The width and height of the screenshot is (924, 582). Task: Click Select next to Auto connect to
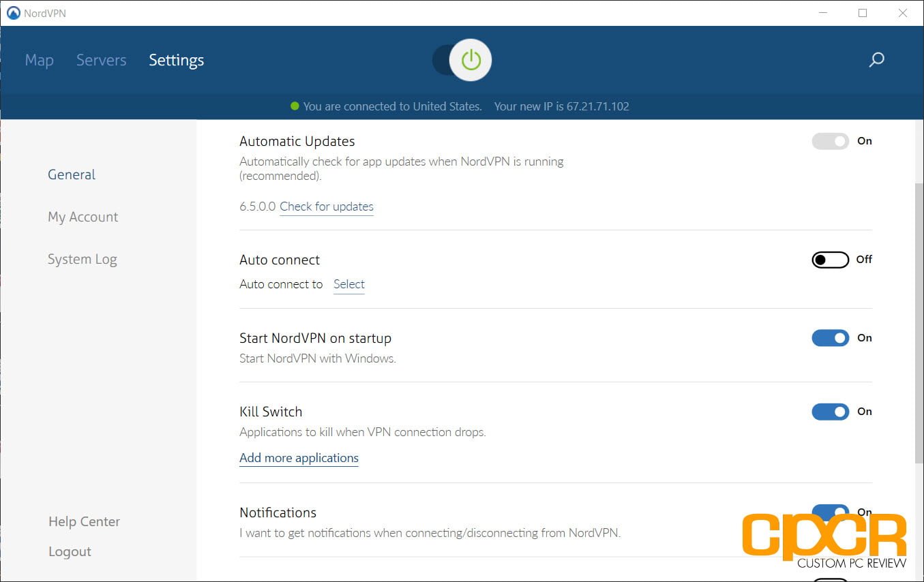349,284
